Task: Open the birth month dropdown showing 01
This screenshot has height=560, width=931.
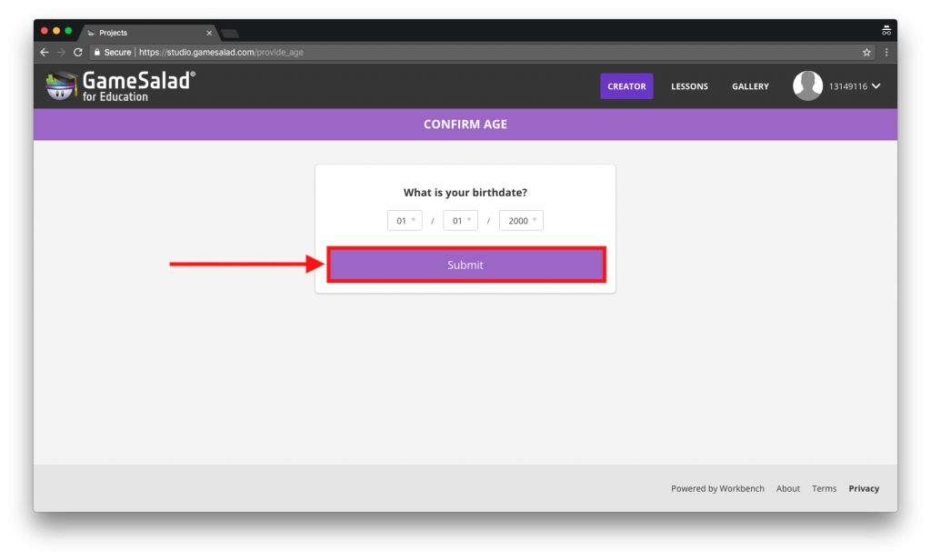Action: pos(405,220)
